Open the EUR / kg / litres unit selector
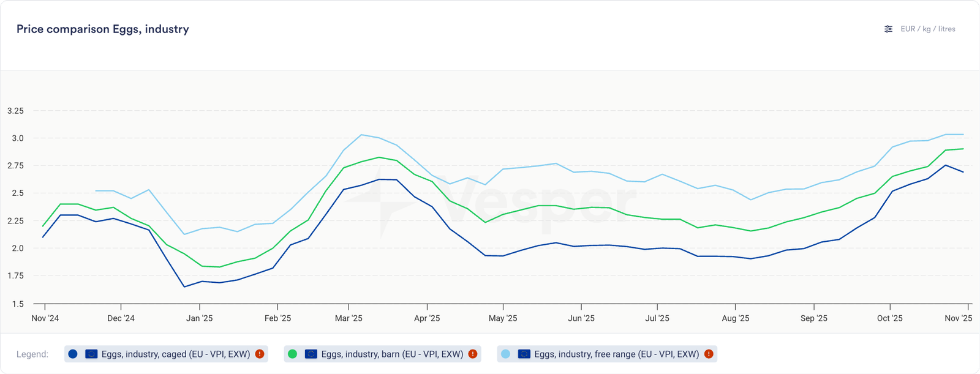The image size is (980, 374). [927, 29]
